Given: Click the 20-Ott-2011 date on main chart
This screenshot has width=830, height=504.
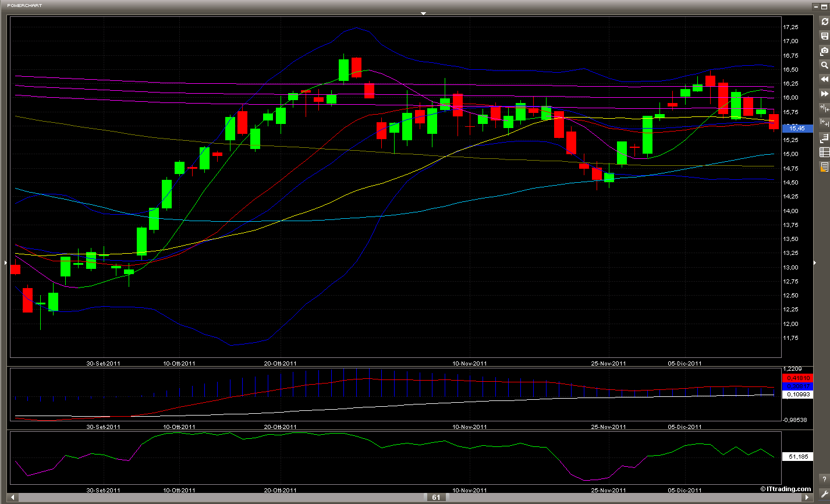Looking at the screenshot, I should (x=281, y=363).
